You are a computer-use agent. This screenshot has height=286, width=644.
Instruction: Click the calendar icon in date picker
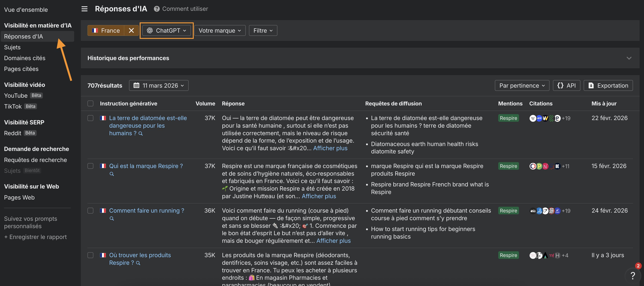(x=136, y=85)
